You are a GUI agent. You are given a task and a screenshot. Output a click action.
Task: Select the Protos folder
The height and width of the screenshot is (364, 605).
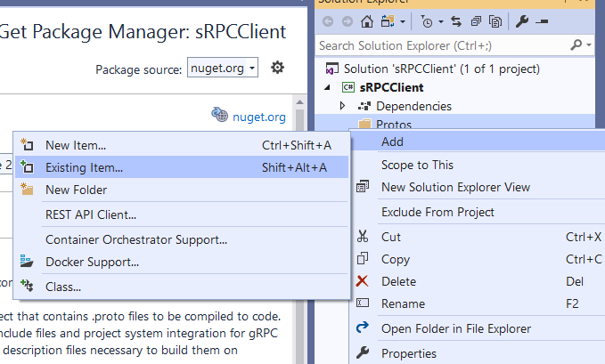(394, 125)
